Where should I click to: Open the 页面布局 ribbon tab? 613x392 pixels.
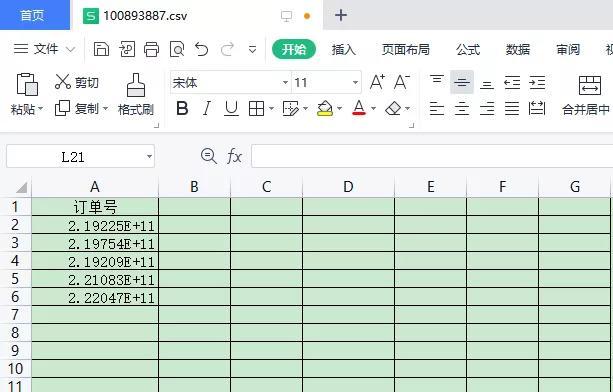pyautogui.click(x=405, y=49)
